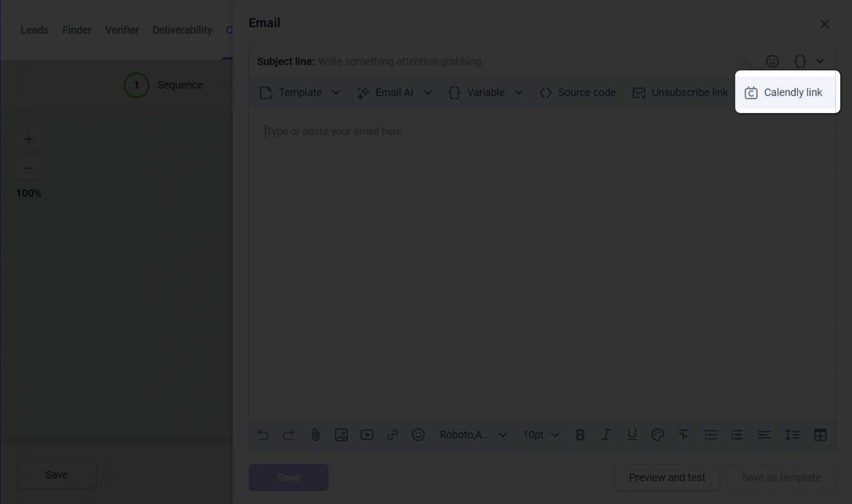Open the Roboto font family dropdown

[x=473, y=435]
